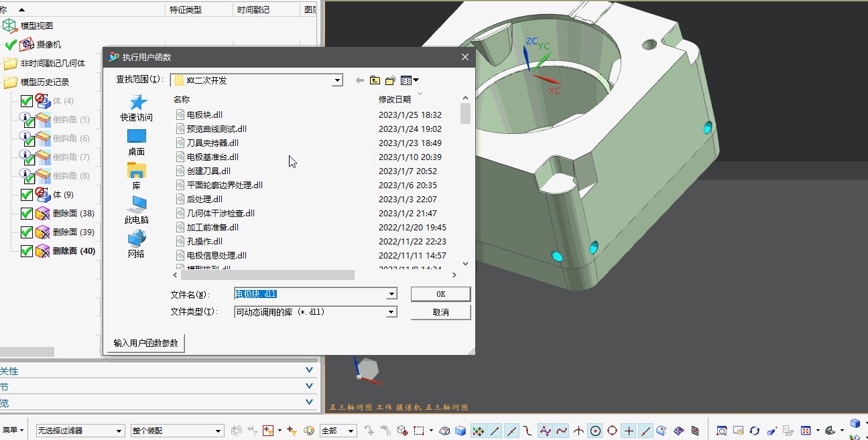This screenshot has width=868, height=440.
Task: Open the 查找范围 folder dropdown
Action: point(337,80)
